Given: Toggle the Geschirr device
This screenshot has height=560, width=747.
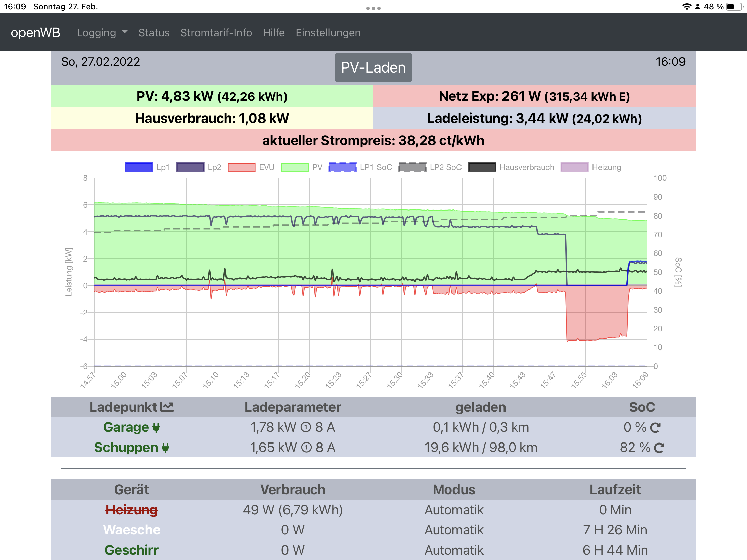Looking at the screenshot, I should [131, 550].
